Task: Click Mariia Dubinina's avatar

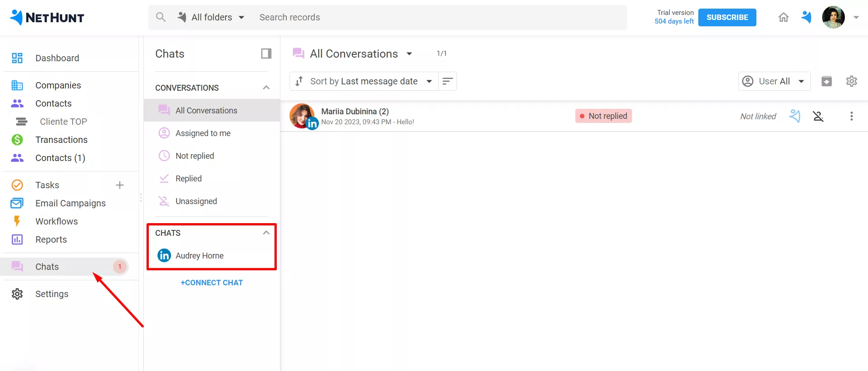Action: [x=302, y=116]
